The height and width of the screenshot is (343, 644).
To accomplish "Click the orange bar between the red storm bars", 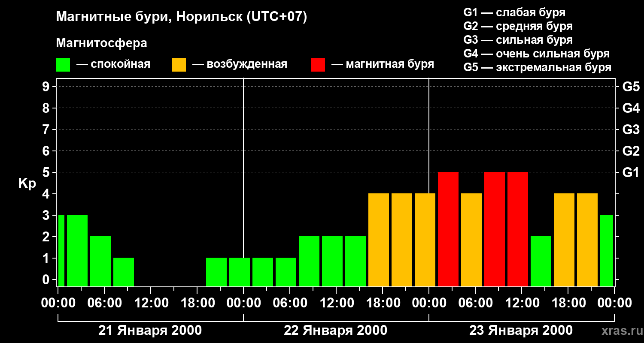I will pyautogui.click(x=471, y=240).
